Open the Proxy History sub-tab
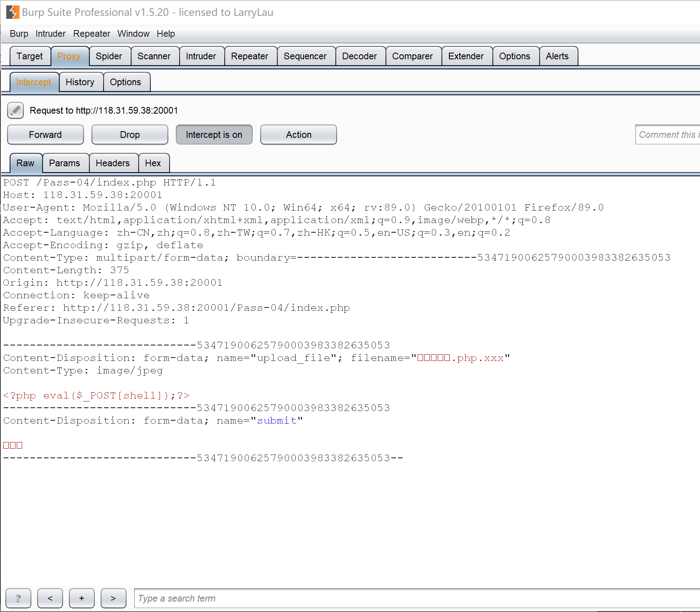 (x=80, y=82)
